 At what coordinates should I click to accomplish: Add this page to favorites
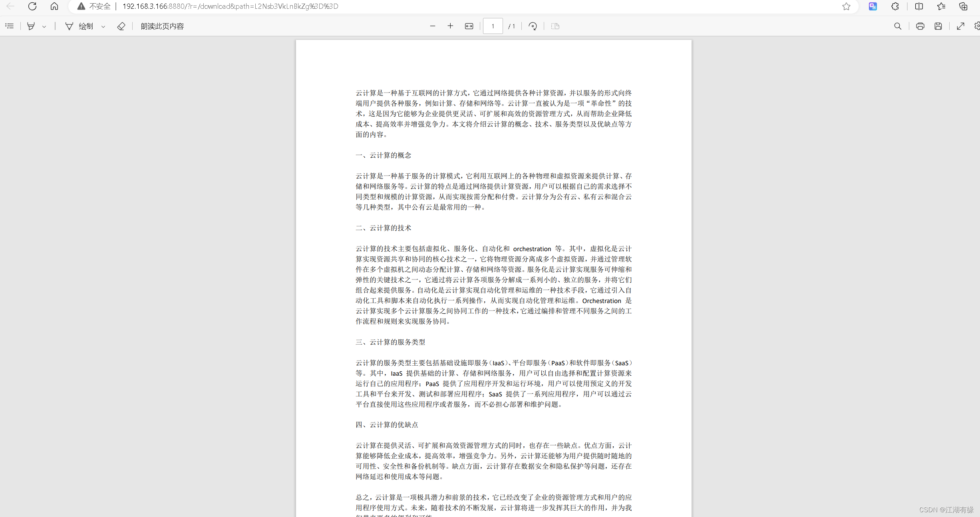click(x=847, y=6)
